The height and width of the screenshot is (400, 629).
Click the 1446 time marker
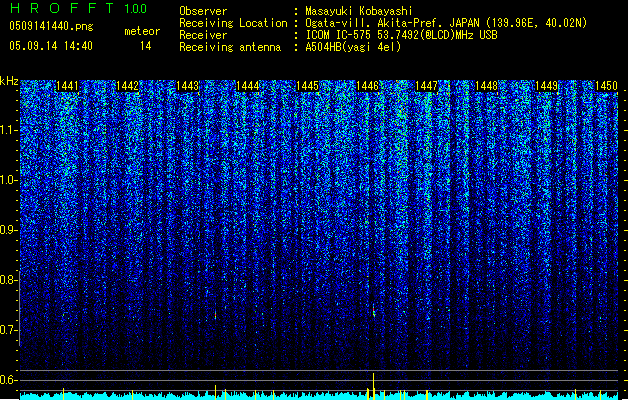point(367,86)
